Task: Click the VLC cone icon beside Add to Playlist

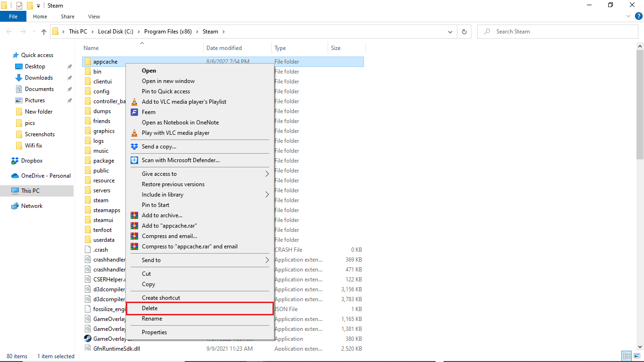Action: [x=134, y=102]
